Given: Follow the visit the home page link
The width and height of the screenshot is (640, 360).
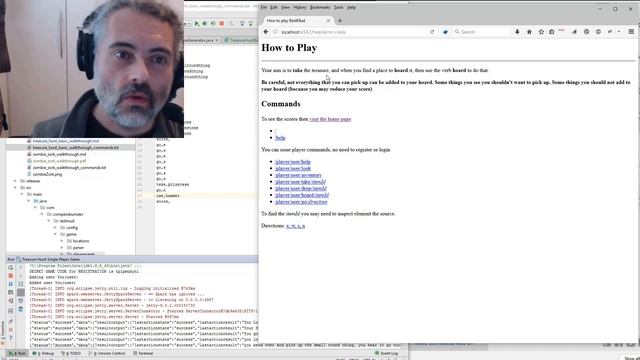Looking at the screenshot, I should pos(330,119).
